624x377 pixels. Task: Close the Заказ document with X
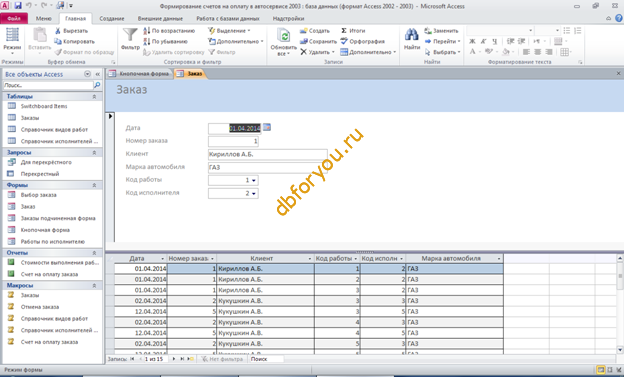618,74
